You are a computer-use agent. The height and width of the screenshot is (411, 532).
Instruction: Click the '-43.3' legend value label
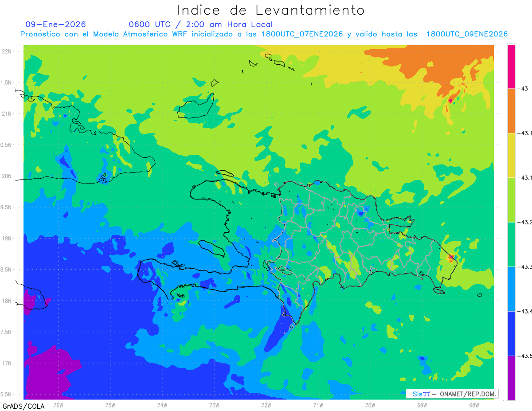click(x=525, y=266)
